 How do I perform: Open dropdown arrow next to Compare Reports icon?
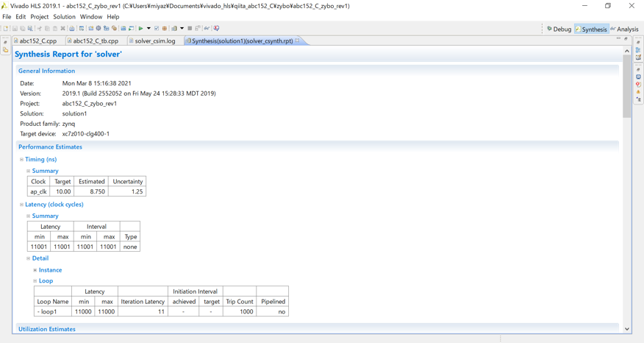182,29
